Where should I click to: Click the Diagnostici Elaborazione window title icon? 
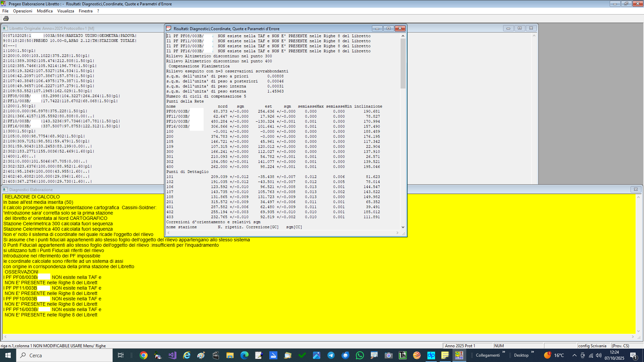coord(5,189)
